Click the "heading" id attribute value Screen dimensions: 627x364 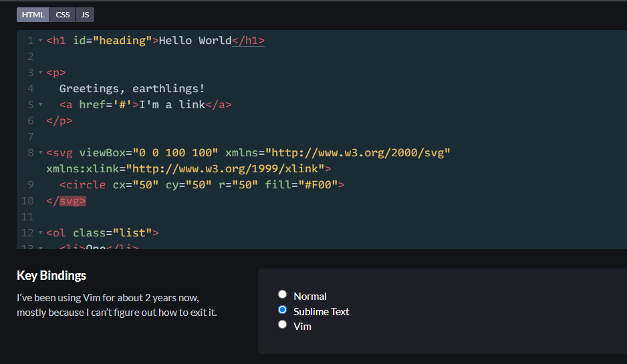tap(122, 41)
